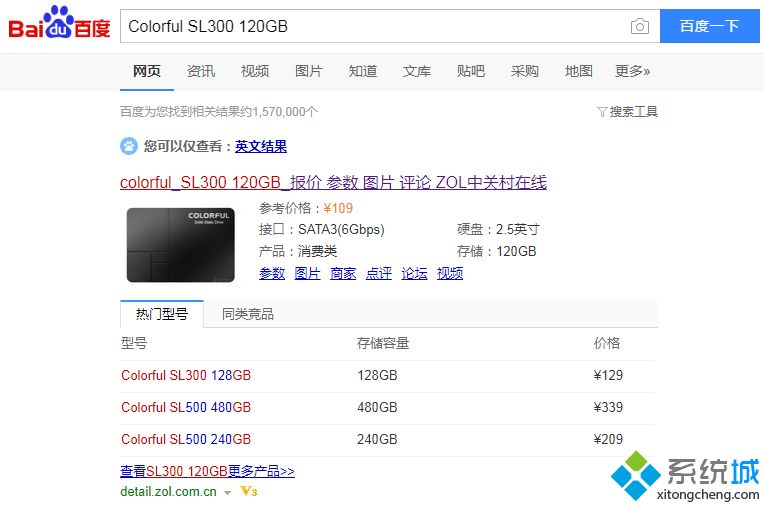764x505 pixels.
Task: Select the 网页 tab
Action: tap(147, 71)
